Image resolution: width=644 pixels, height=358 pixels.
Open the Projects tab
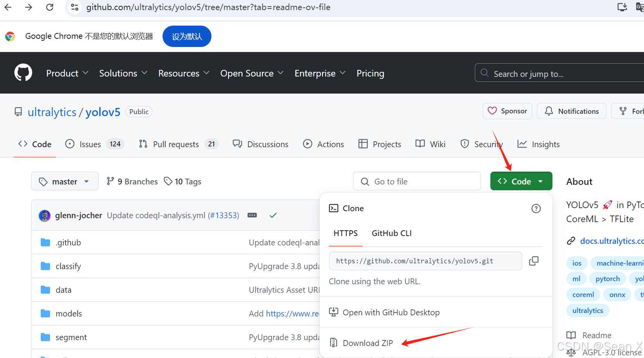click(379, 144)
